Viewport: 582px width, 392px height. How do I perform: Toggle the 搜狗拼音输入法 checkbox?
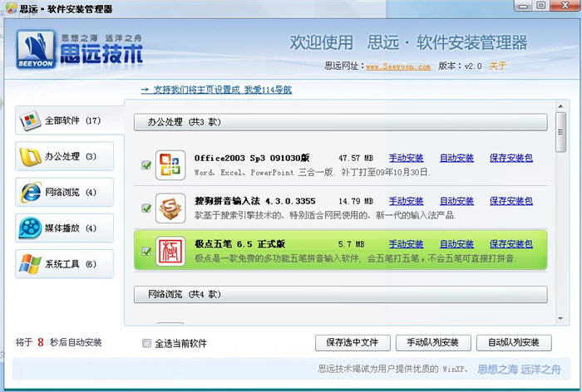point(146,208)
